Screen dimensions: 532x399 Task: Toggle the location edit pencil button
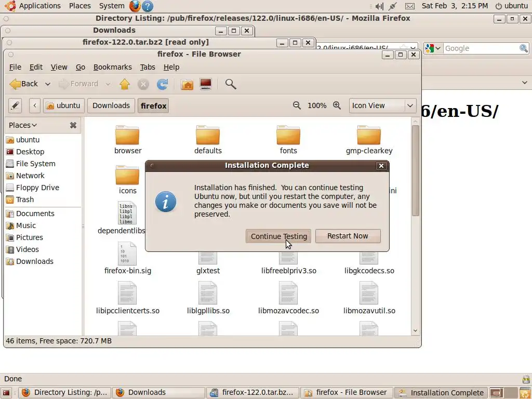click(15, 106)
